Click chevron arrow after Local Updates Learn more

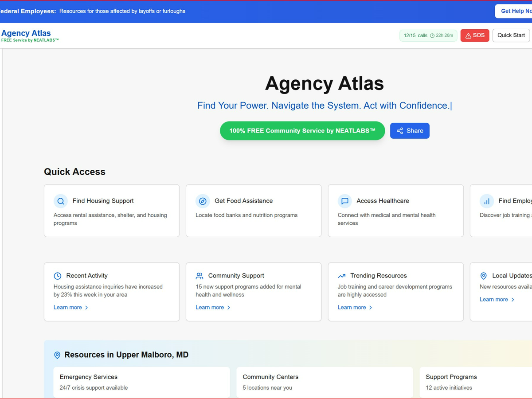[513, 300]
